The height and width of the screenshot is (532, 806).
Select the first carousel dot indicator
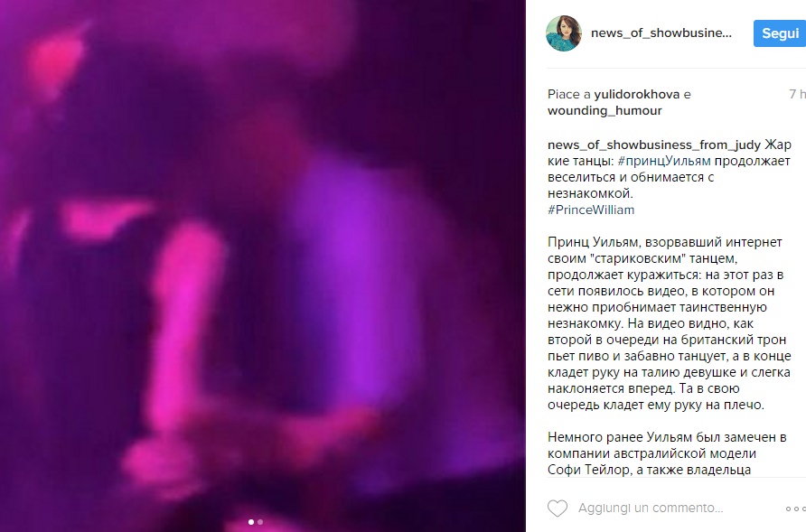251,522
